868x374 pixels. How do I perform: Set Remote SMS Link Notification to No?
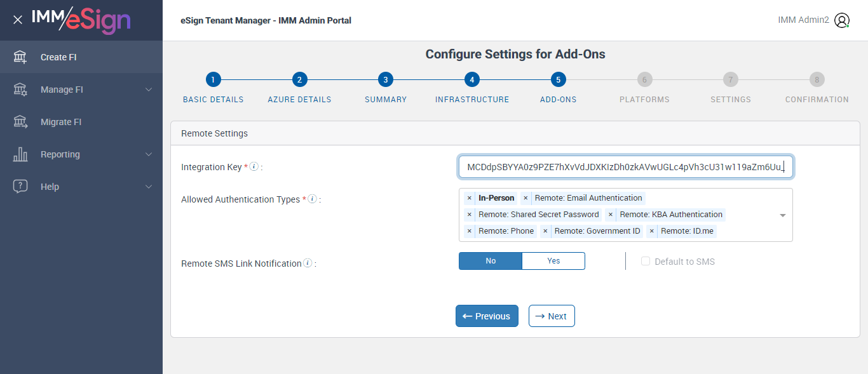(491, 261)
